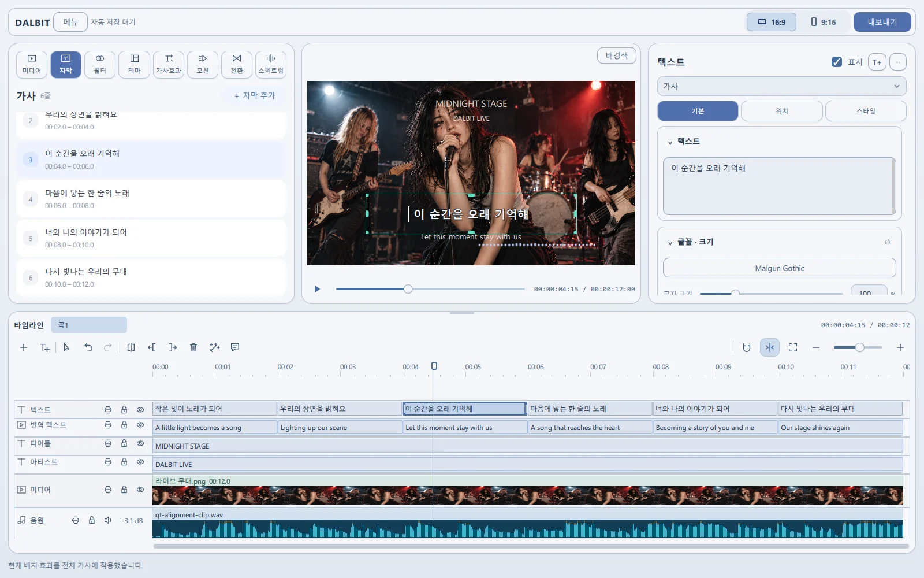Toggle the 표시 checkbox in text panel
This screenshot has height=578, width=924.
837,62
